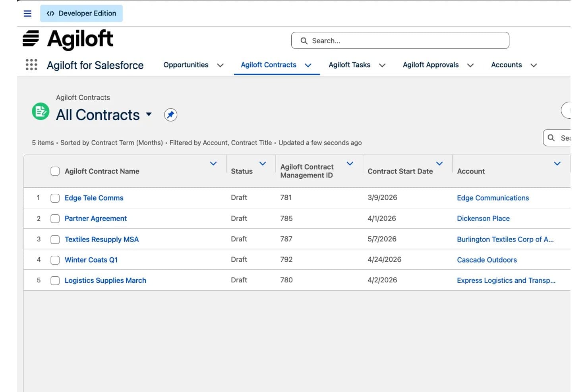Click the global Search field
This screenshot has width=588, height=392.
400,41
